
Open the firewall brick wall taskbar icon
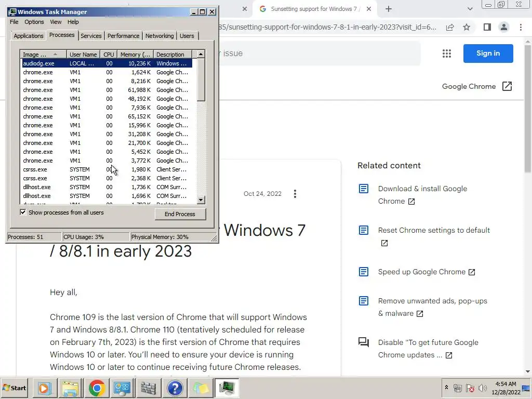click(148, 388)
